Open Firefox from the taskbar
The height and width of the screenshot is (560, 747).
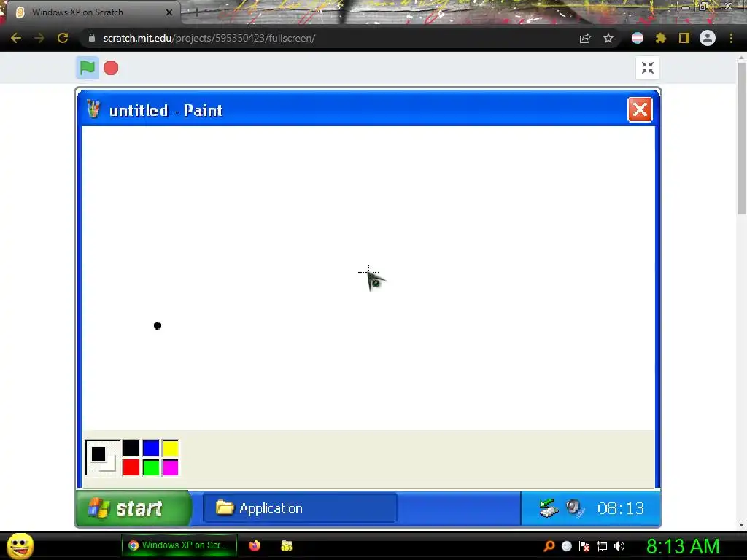click(255, 545)
